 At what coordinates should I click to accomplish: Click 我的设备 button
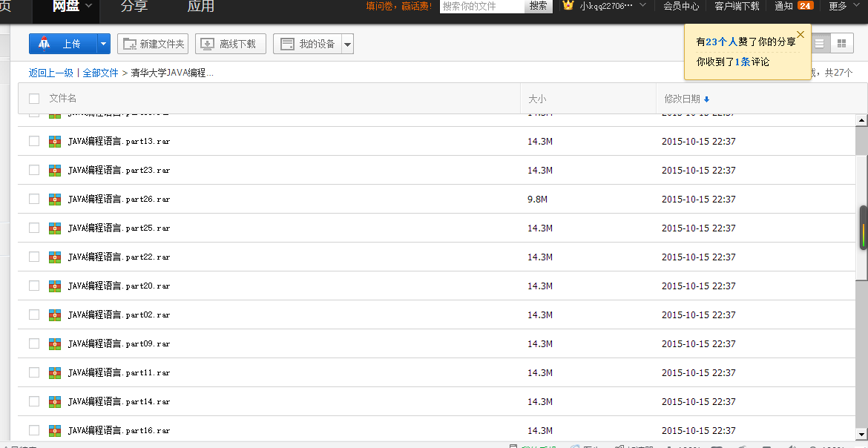tap(307, 44)
